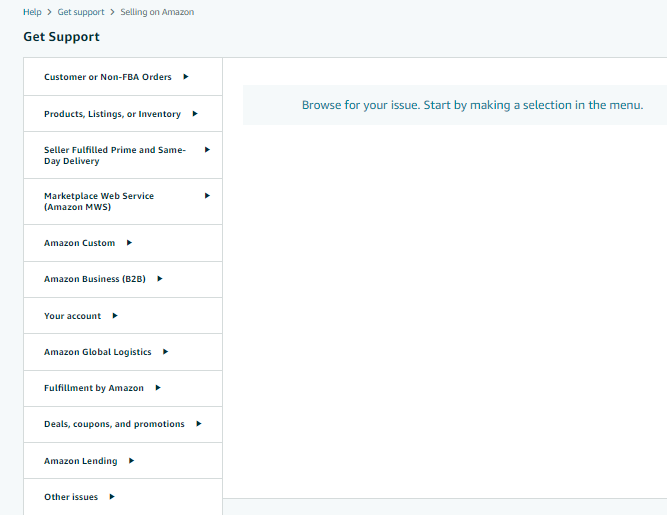Select Fulfillment by Amazon category

[x=123, y=388]
